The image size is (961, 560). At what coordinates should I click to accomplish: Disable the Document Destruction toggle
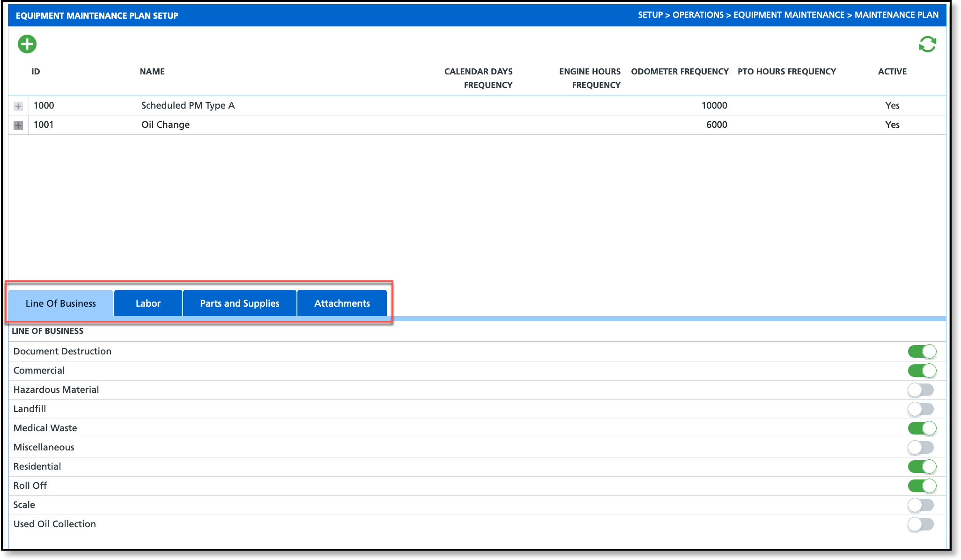tap(921, 352)
